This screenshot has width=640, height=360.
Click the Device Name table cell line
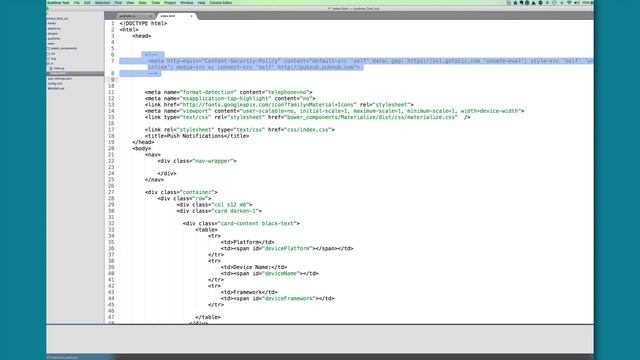click(x=254, y=267)
